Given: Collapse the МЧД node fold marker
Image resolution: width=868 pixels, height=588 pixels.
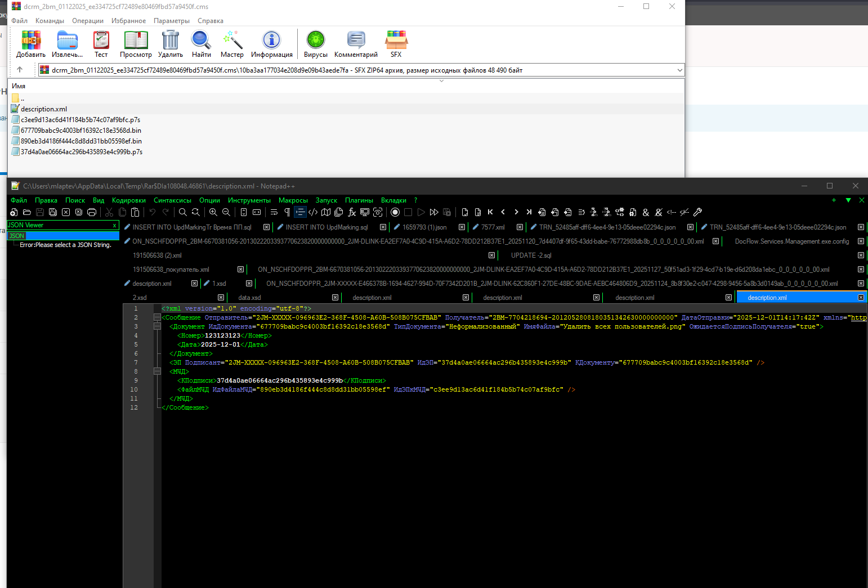Looking at the screenshot, I should coord(157,371).
